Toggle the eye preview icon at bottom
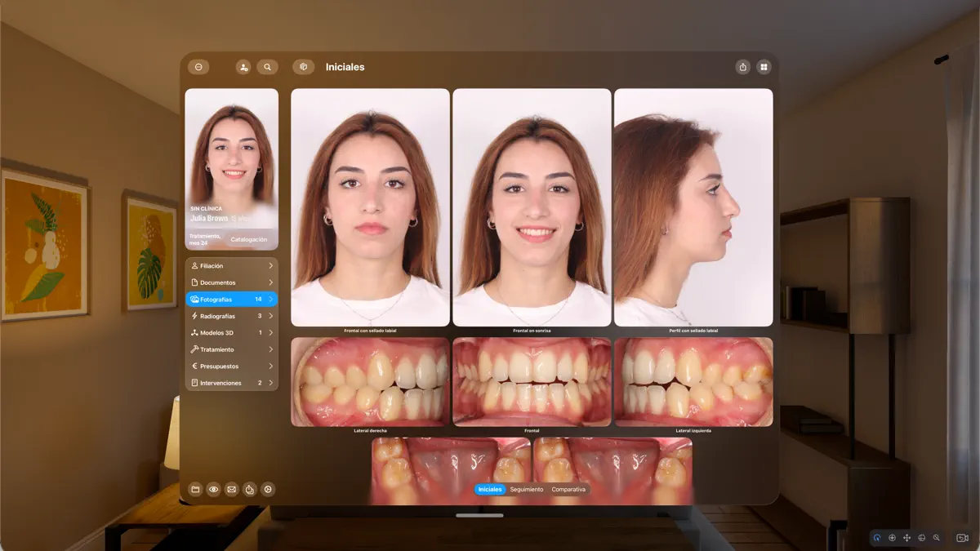 [214, 489]
